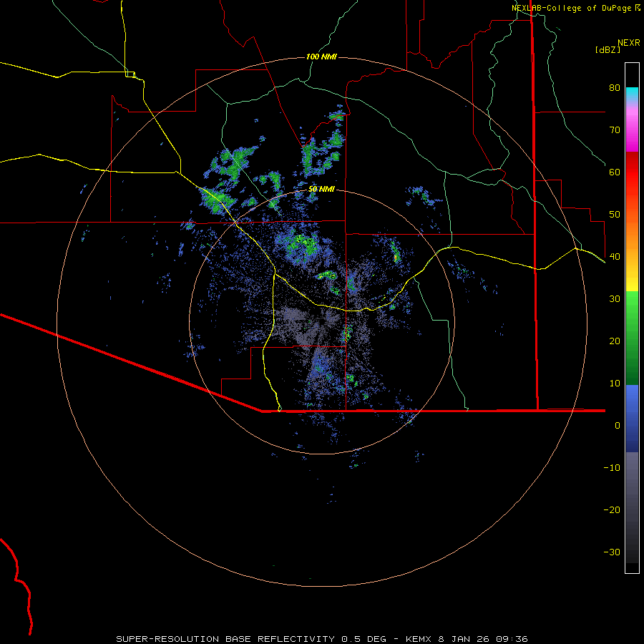Click the 40 value on reflectivity scale
The height and width of the screenshot is (644, 644).
[615, 257]
